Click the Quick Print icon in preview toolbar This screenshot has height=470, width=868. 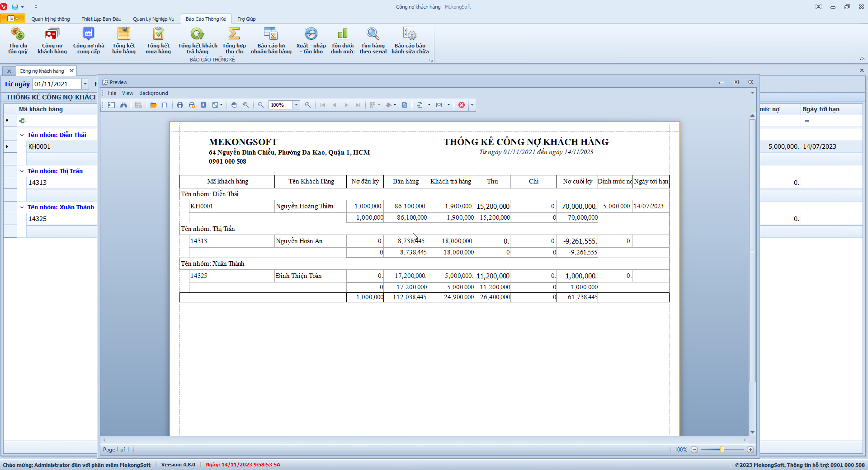click(192, 105)
